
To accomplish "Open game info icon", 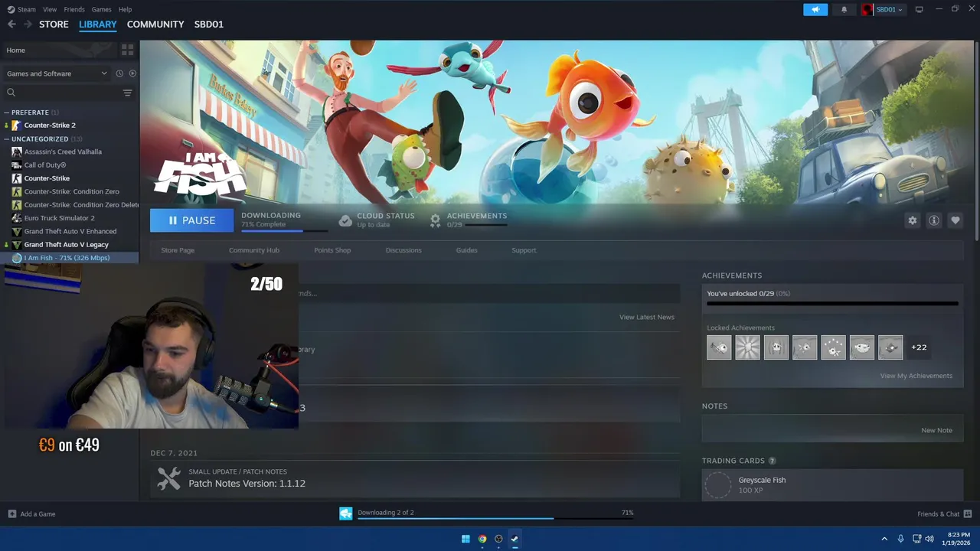I will point(933,220).
